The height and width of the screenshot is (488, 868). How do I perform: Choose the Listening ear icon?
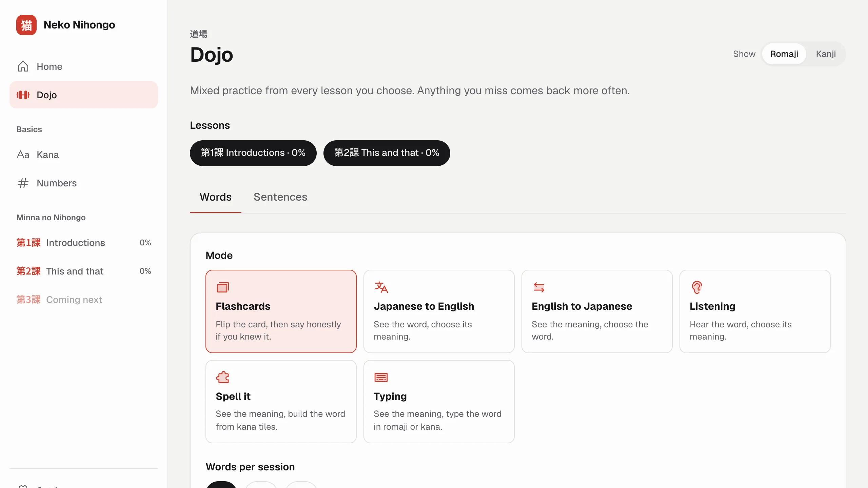(x=697, y=287)
